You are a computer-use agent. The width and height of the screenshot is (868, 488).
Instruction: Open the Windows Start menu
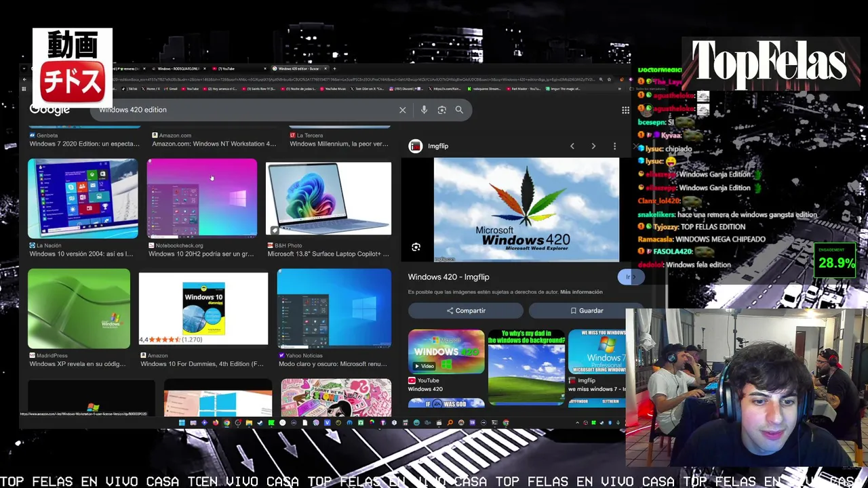tap(182, 423)
